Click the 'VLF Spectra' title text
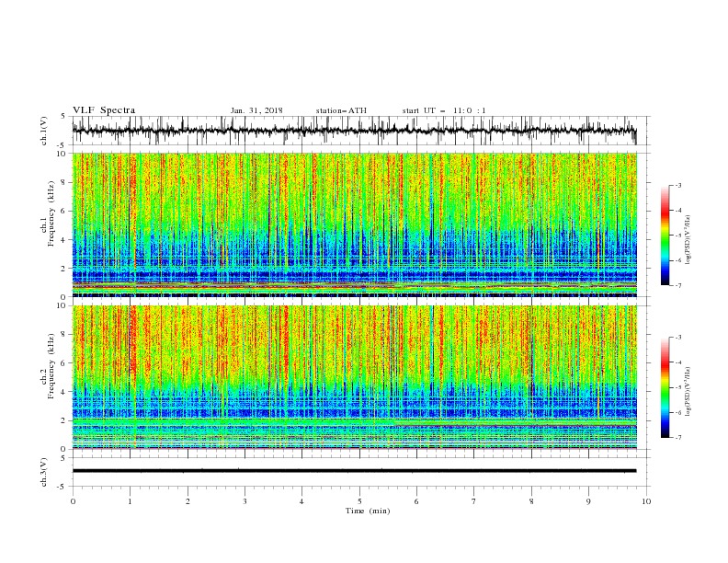 coord(104,110)
